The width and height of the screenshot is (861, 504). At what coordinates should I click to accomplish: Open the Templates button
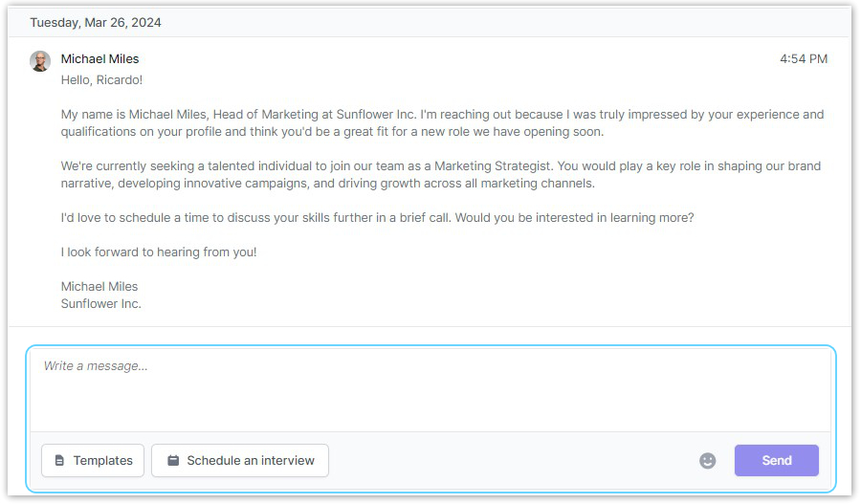click(93, 461)
